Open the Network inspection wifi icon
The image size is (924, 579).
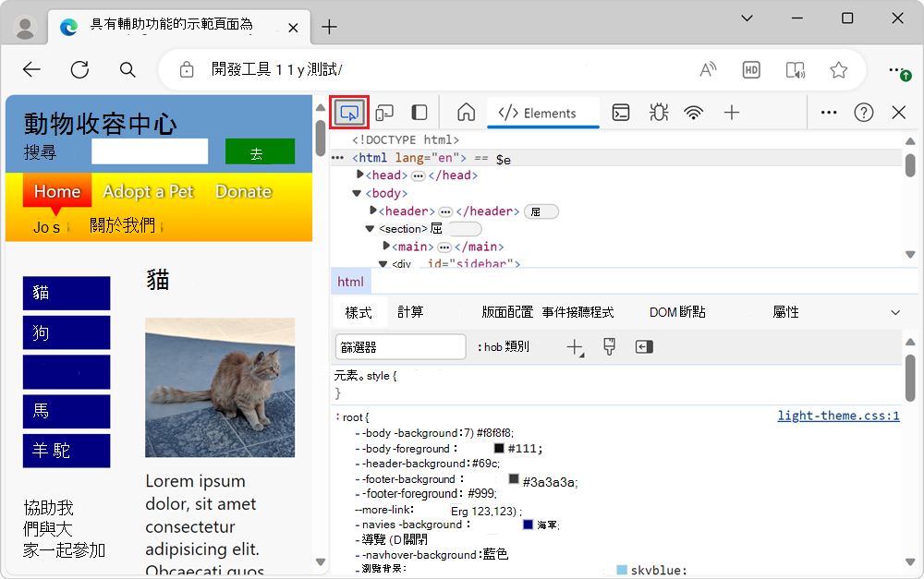coord(694,112)
